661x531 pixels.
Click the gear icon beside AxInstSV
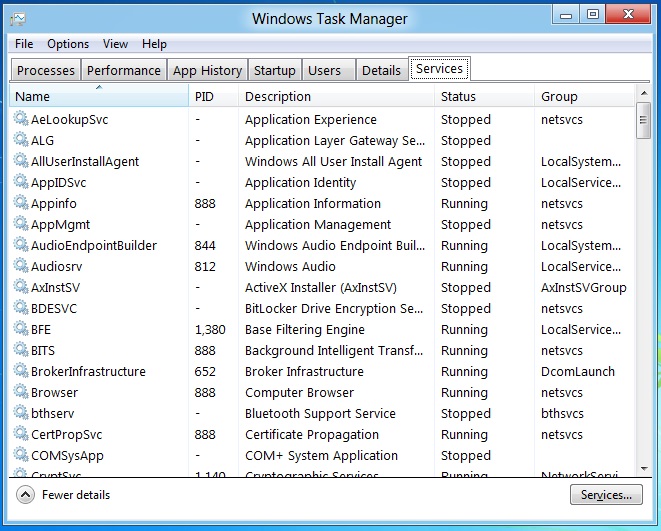(x=21, y=287)
